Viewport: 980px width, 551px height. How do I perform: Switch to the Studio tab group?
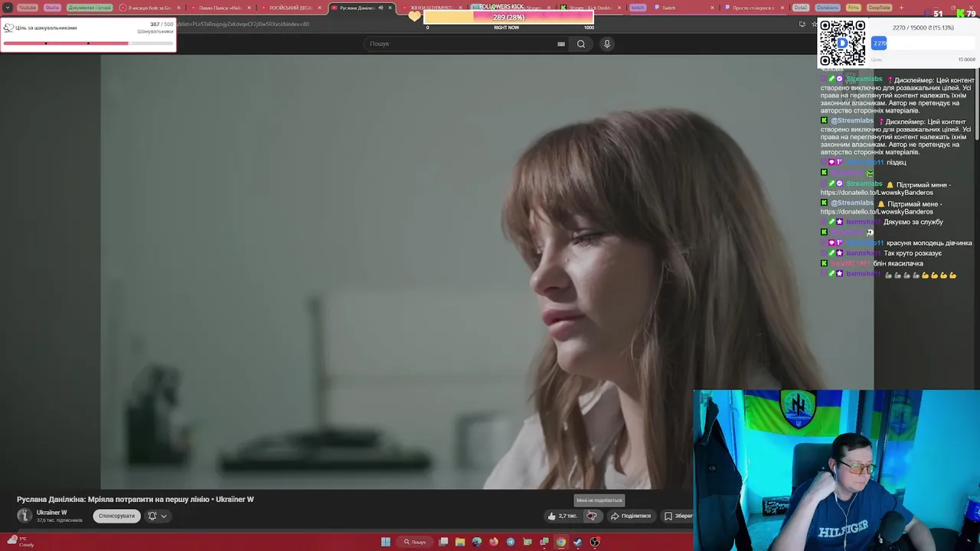click(x=52, y=8)
